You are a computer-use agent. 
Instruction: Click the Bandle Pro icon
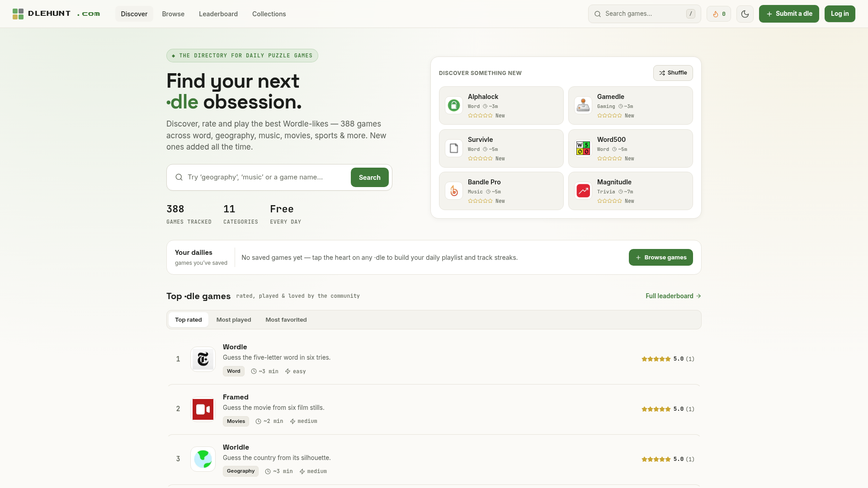point(454,191)
